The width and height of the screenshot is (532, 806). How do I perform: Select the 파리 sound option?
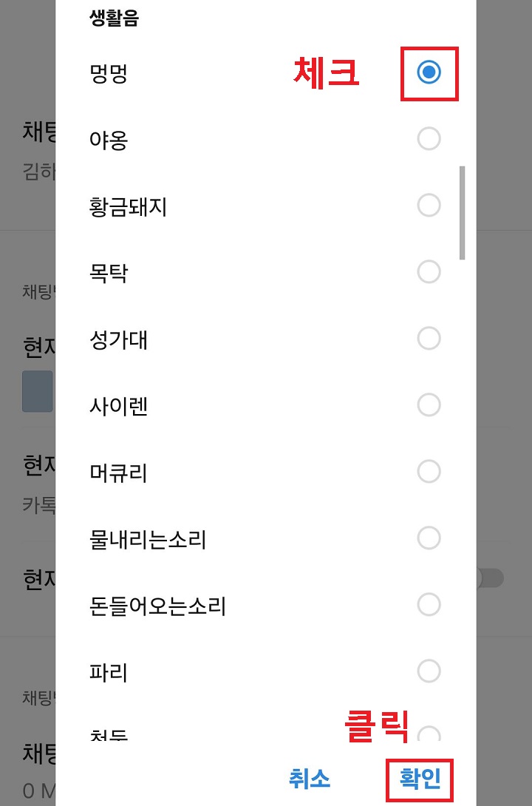coord(429,671)
